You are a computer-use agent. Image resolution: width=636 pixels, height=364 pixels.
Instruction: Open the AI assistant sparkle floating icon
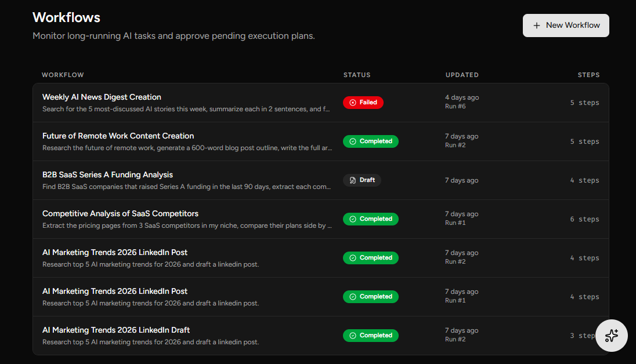point(612,336)
